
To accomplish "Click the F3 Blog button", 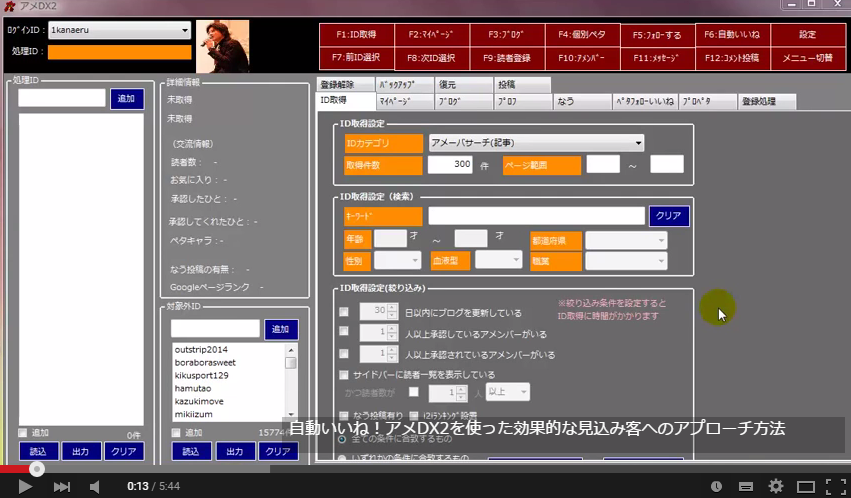I will (506, 35).
